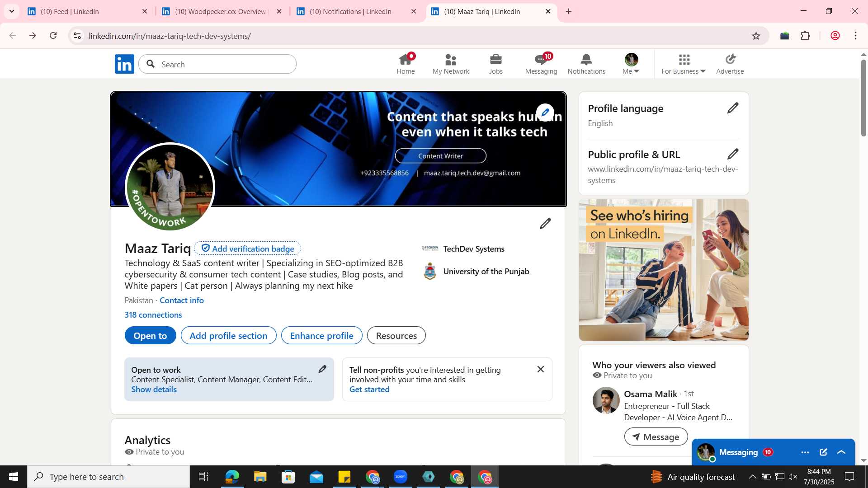Open Messaging from top navigation
This screenshot has height=488, width=868.
coord(541,64)
